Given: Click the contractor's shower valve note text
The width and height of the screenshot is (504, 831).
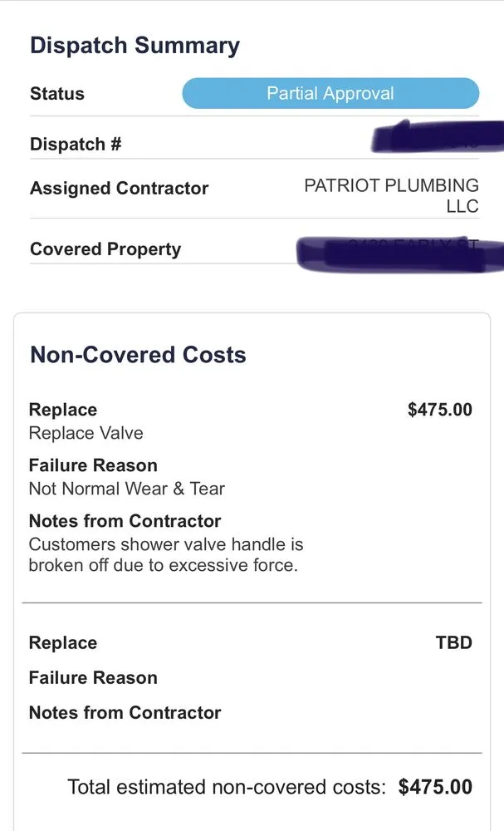Looking at the screenshot, I should (166, 555).
